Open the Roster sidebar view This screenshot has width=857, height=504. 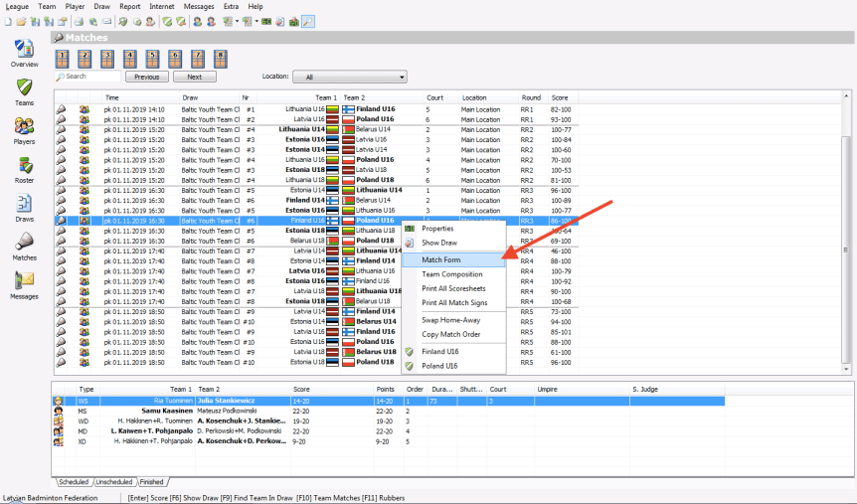click(x=24, y=169)
